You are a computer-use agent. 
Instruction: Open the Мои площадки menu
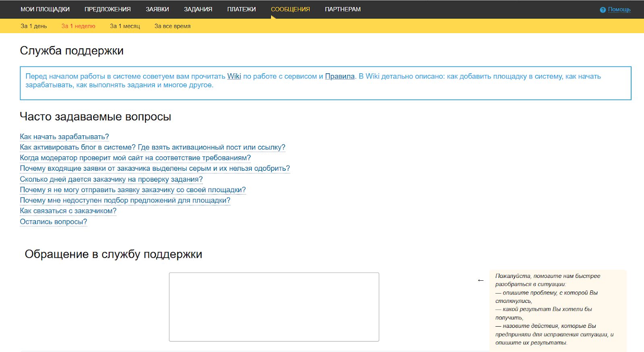tap(45, 9)
